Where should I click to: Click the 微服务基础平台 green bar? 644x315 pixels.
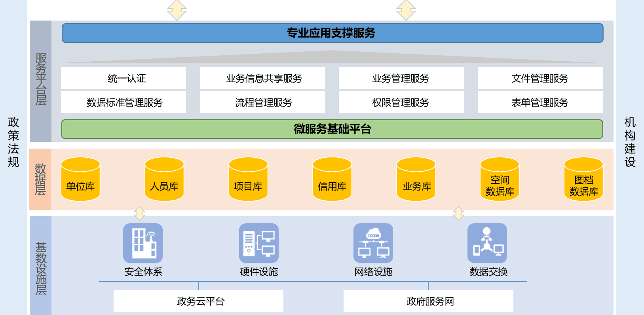(332, 129)
